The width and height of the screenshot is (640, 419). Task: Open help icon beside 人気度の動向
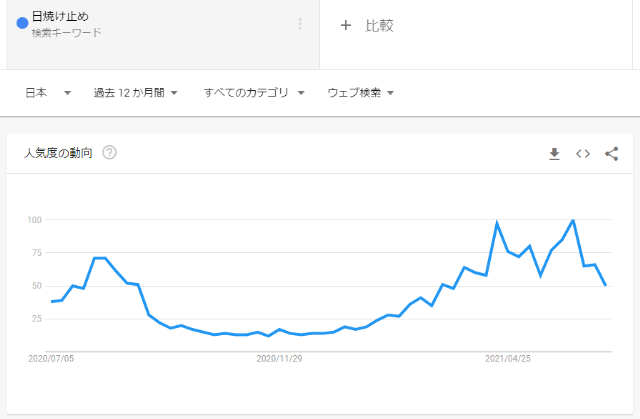(x=110, y=153)
